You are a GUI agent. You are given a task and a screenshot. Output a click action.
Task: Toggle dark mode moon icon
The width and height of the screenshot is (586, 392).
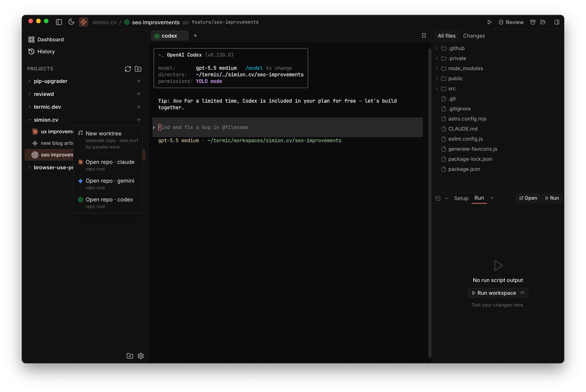tap(71, 22)
